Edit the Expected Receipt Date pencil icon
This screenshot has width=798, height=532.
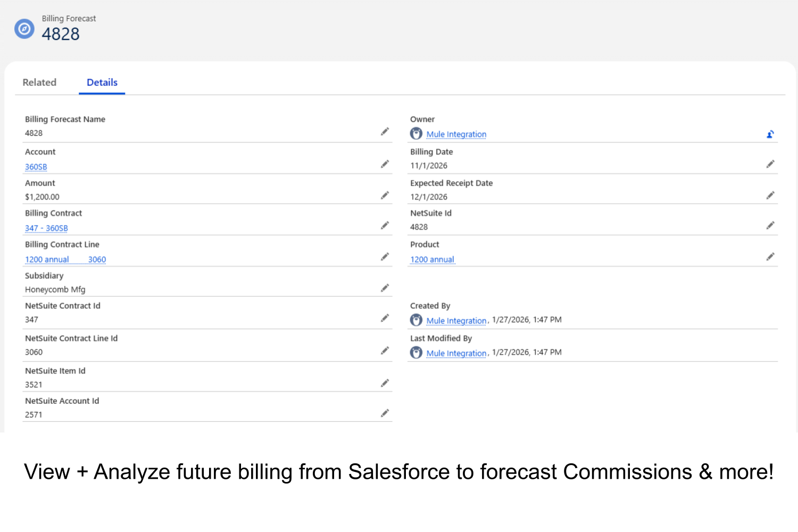pyautogui.click(x=770, y=195)
